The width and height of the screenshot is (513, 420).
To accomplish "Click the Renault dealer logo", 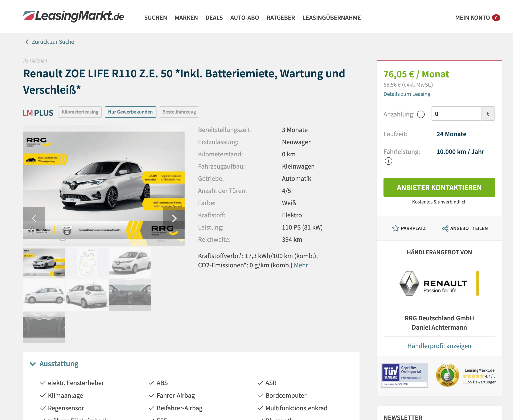I will 439,283.
